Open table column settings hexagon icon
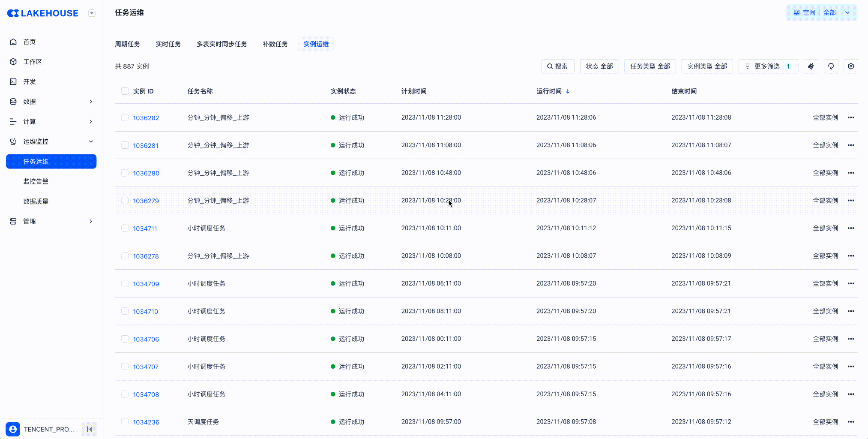This screenshot has height=439, width=868. [850, 66]
